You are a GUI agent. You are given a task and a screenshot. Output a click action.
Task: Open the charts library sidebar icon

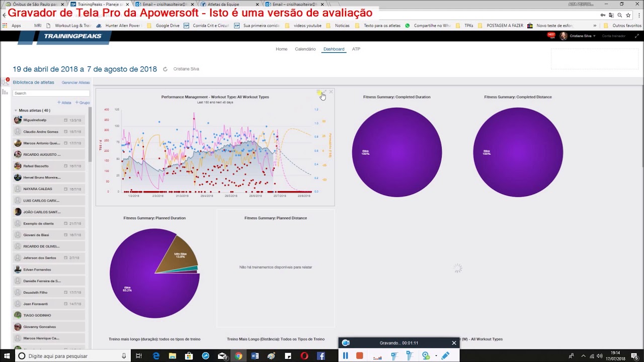[x=5, y=92]
